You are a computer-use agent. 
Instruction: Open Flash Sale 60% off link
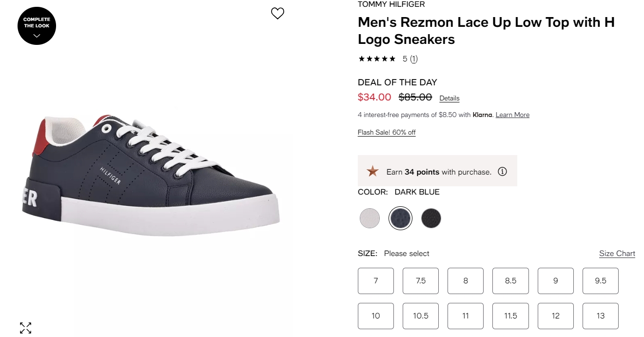pos(387,133)
